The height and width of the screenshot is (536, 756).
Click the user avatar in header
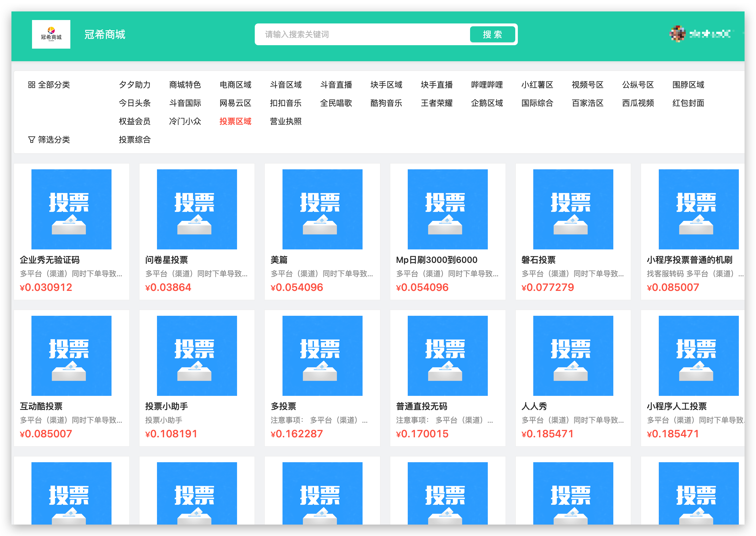click(677, 34)
